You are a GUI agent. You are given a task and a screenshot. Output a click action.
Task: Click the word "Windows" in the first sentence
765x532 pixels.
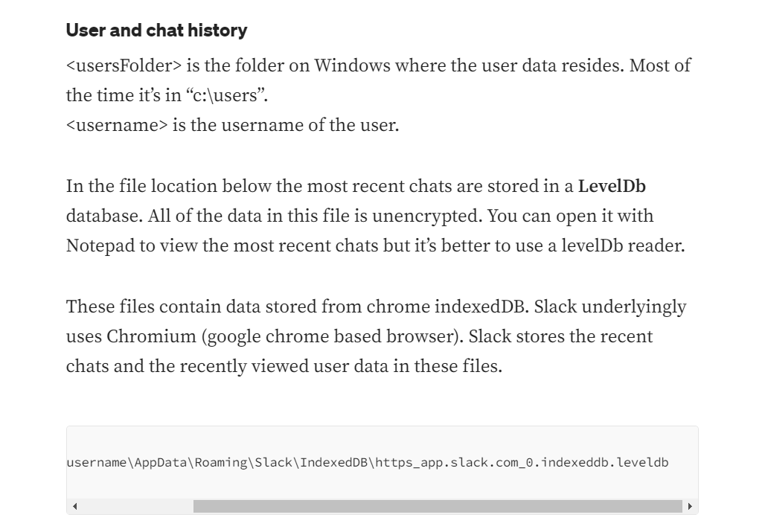(352, 65)
